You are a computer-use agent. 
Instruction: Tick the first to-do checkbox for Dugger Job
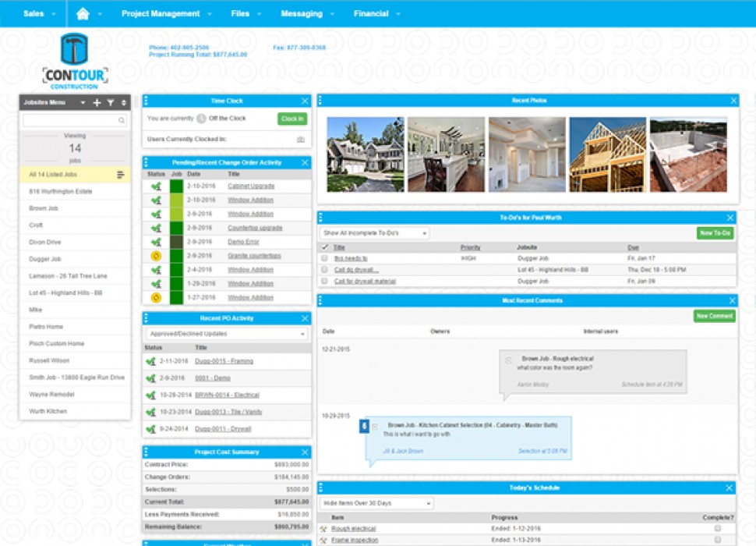[x=324, y=258]
